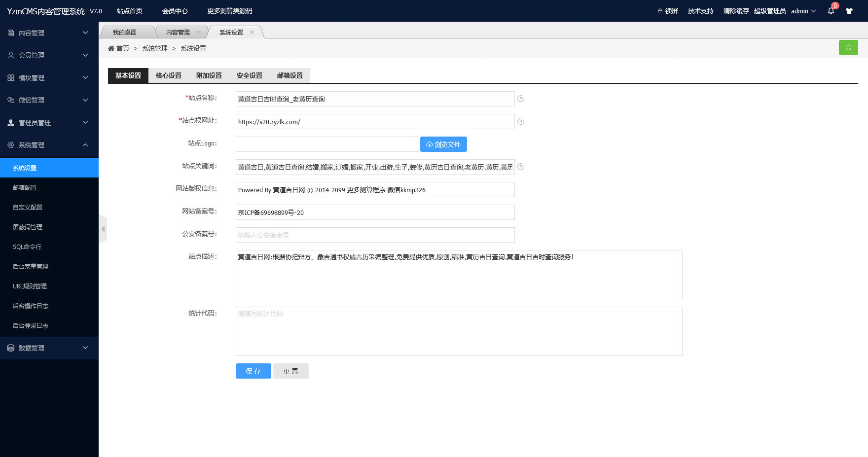Expand the 微信管理 sidebar menu
This screenshot has width=868, height=457.
click(49, 100)
